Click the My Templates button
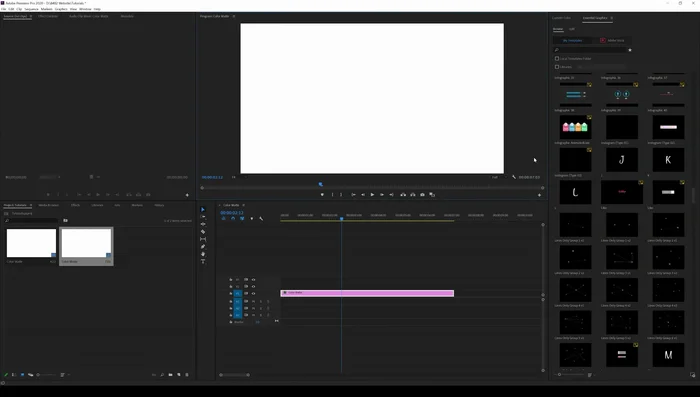This screenshot has width=700, height=397. (572, 41)
